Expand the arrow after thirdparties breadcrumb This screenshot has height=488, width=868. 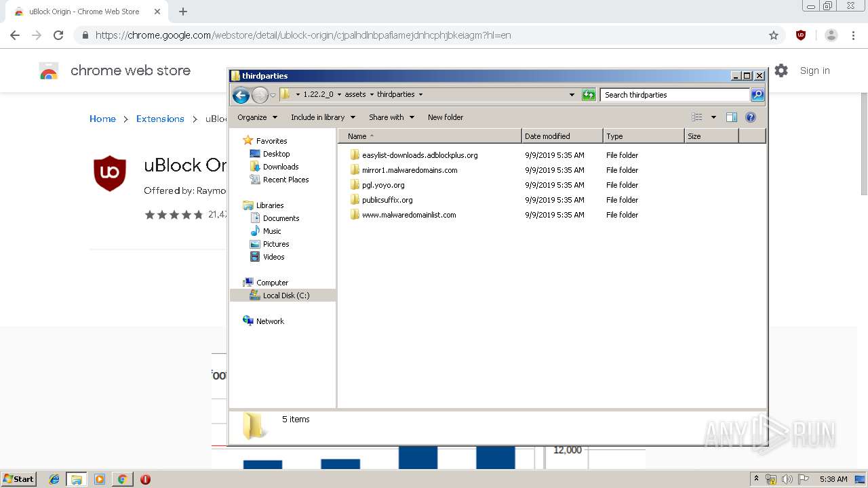420,95
